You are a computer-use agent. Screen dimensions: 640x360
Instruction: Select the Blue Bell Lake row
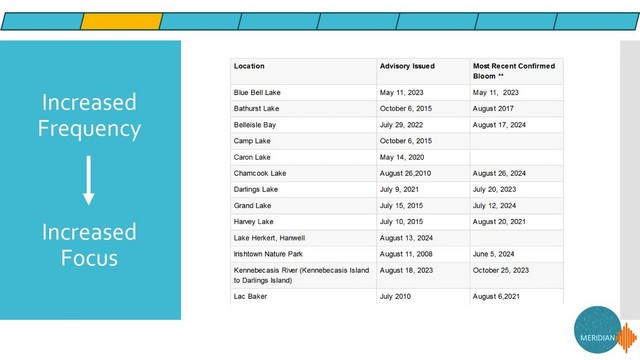point(397,93)
